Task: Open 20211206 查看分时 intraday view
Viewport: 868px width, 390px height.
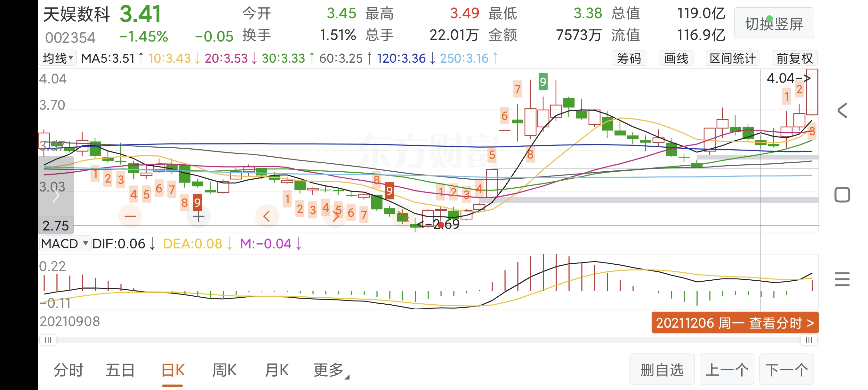Action: pos(735,323)
